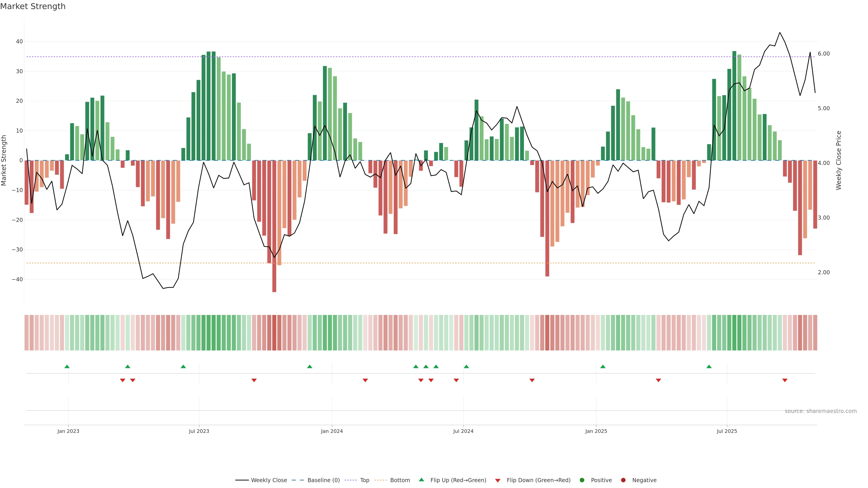
Task: Click the Negative red circle legend icon
Action: click(623, 480)
